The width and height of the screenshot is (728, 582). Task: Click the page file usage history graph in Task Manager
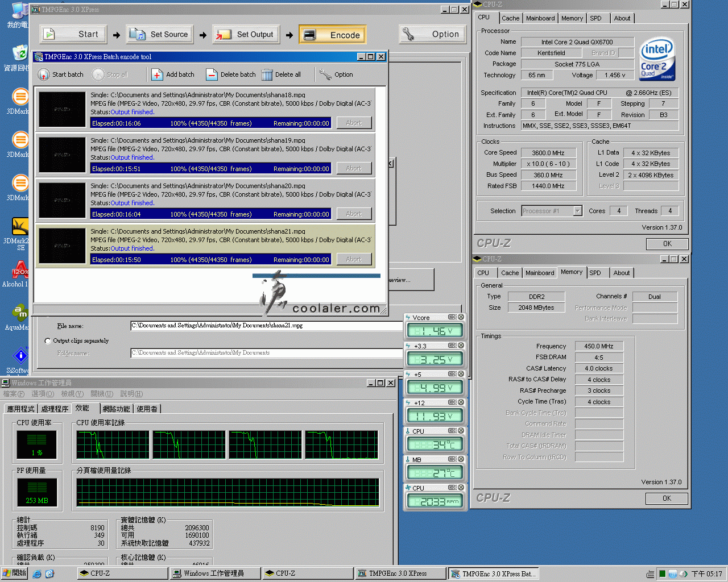227,493
